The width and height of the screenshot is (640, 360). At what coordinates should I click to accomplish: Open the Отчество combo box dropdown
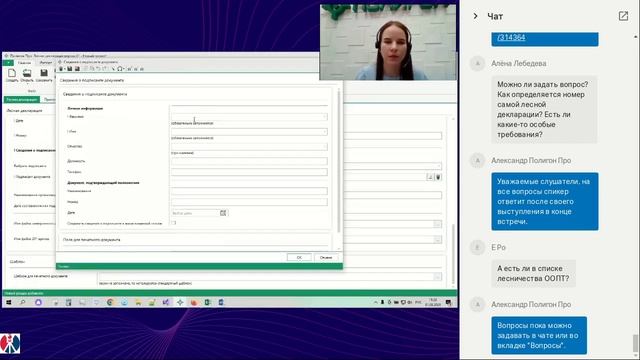pos(324,147)
